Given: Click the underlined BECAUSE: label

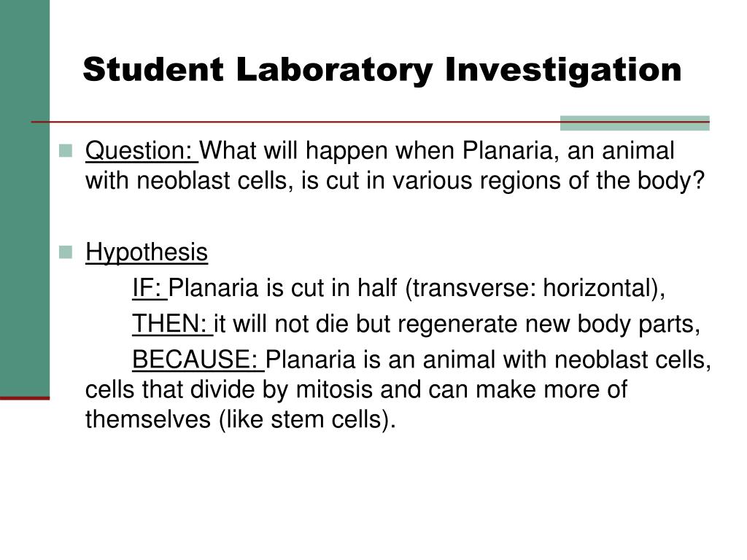Looking at the screenshot, I should coord(198,359).
